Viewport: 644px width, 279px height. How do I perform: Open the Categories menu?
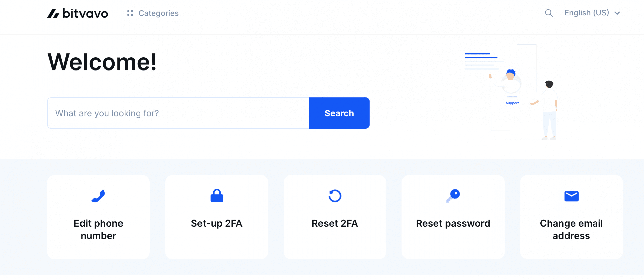(153, 13)
